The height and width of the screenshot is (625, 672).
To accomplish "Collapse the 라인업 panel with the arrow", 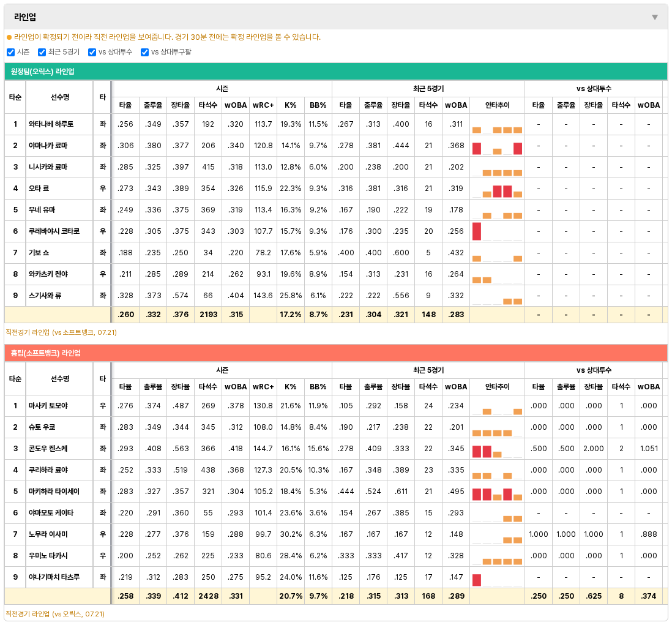I will tap(654, 17).
